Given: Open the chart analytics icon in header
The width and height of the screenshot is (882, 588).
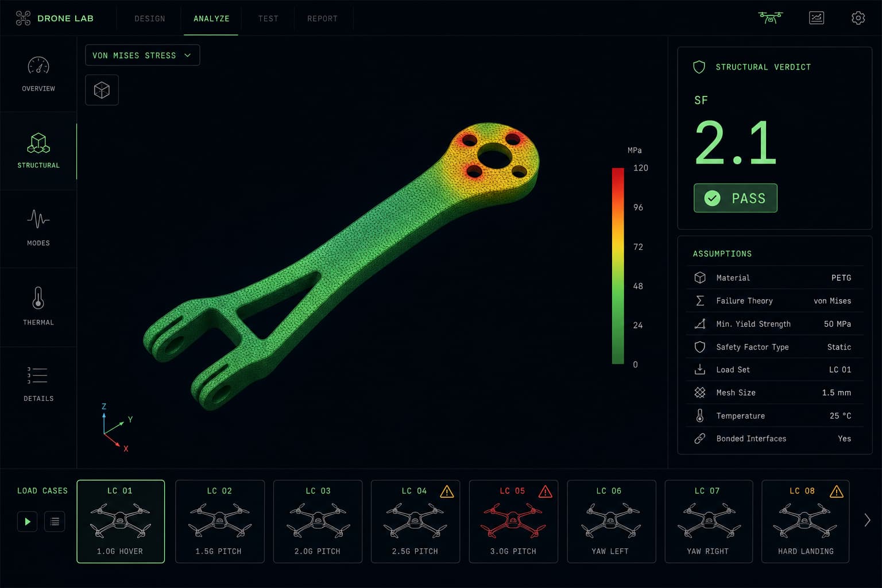Looking at the screenshot, I should [816, 18].
